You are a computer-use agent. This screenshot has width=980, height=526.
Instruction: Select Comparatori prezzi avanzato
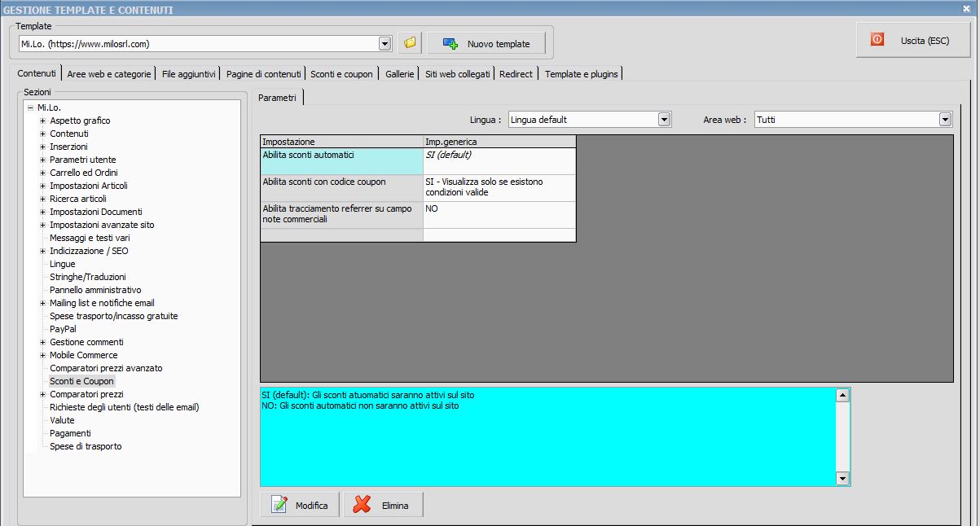click(106, 368)
